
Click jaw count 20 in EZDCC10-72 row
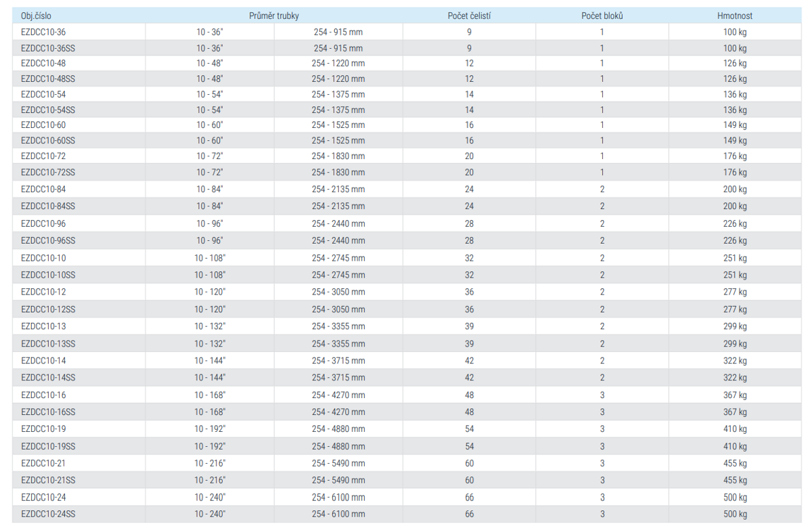click(x=470, y=156)
